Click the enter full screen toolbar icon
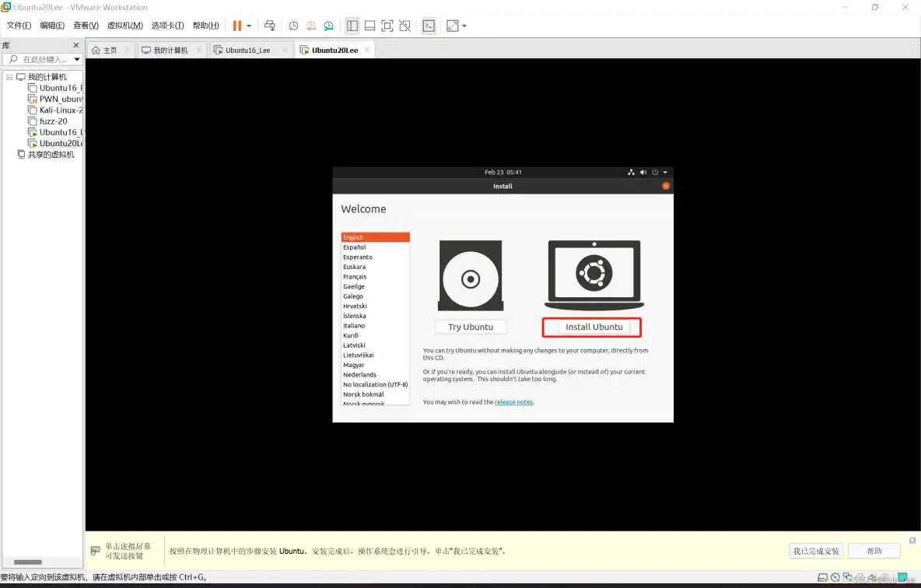 click(387, 26)
